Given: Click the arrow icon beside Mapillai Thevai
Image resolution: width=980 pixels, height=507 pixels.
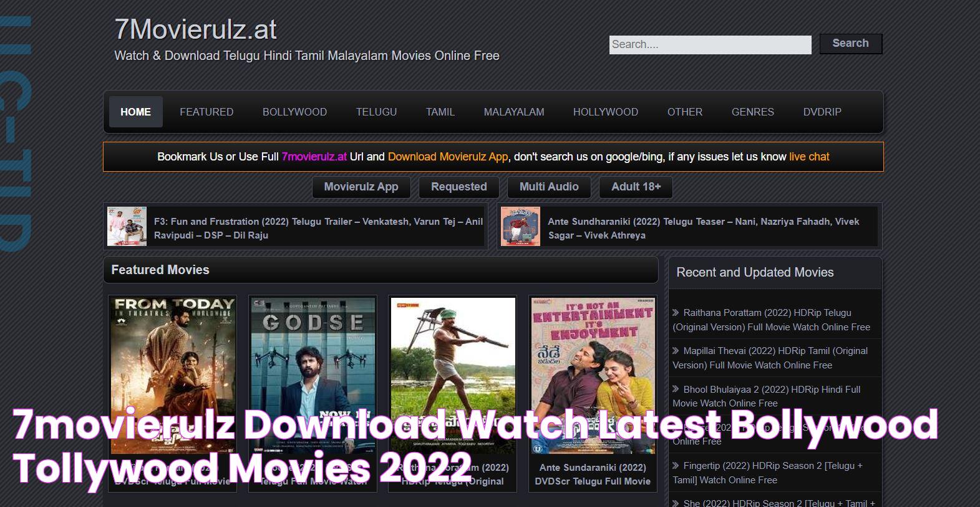Looking at the screenshot, I should (676, 351).
